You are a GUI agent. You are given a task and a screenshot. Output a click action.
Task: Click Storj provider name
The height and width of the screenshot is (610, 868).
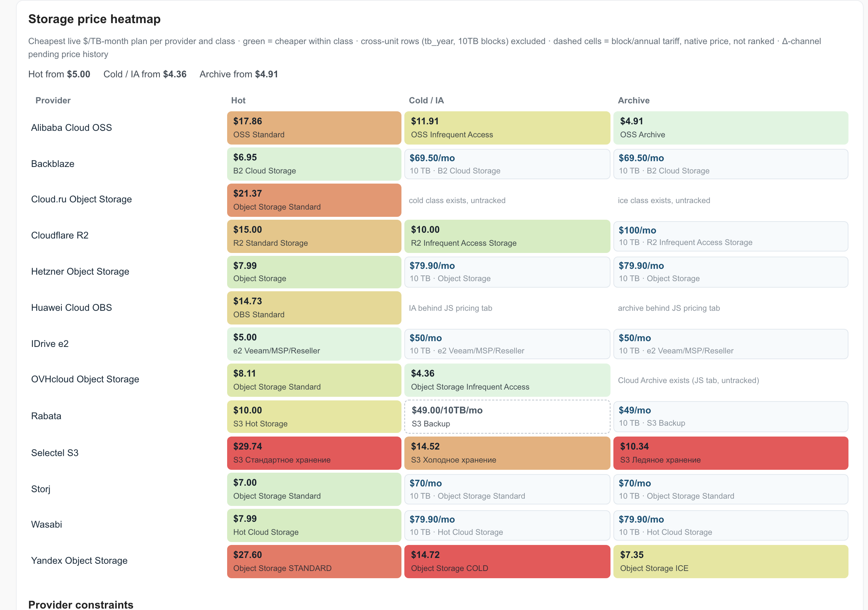[x=41, y=489]
